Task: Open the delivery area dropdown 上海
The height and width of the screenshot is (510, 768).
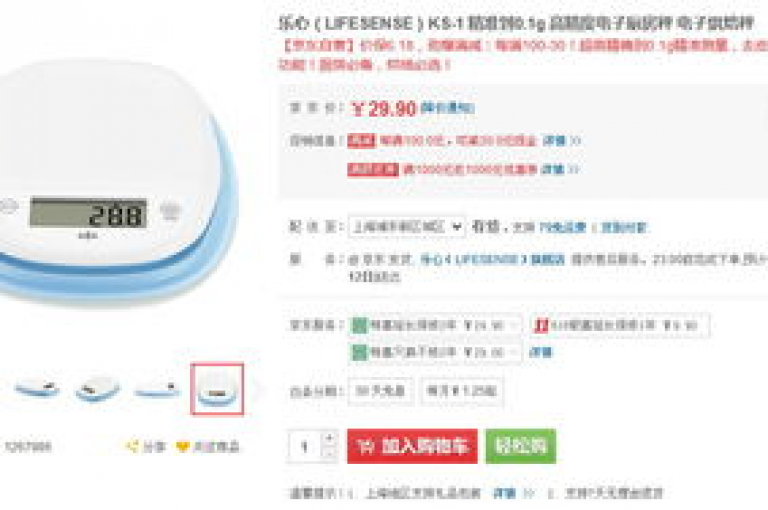Action: point(407,227)
